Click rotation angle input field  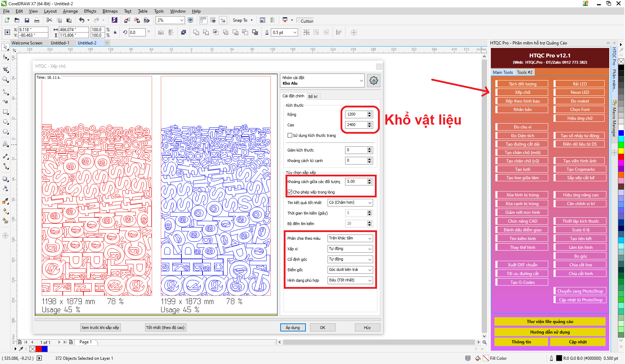click(x=137, y=33)
